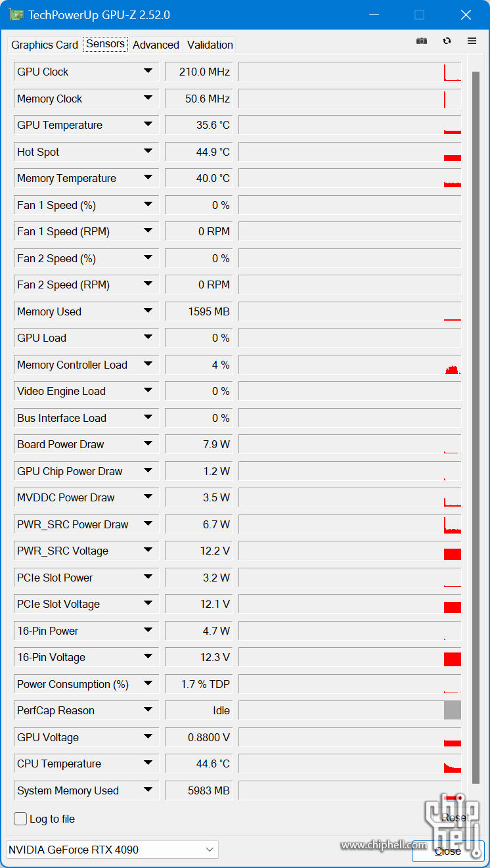This screenshot has width=490, height=868.
Task: Open 16-Pin Power dropdown
Action: pyautogui.click(x=148, y=631)
